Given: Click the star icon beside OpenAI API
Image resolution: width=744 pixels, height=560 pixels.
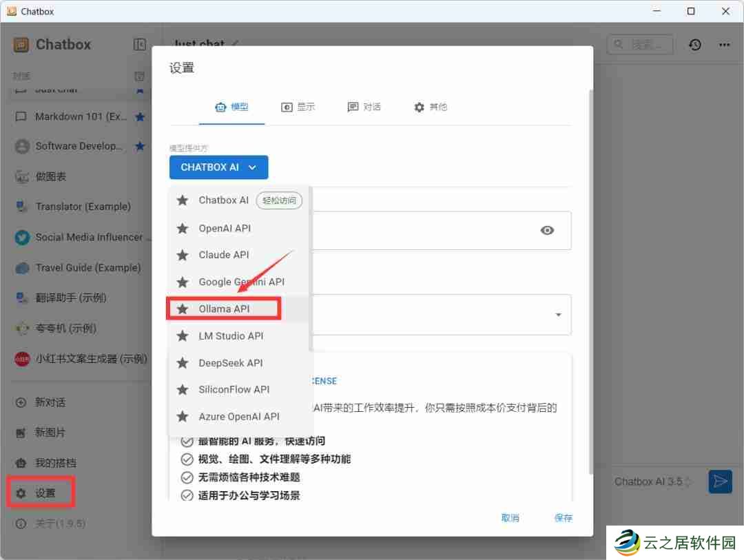Looking at the screenshot, I should [183, 228].
